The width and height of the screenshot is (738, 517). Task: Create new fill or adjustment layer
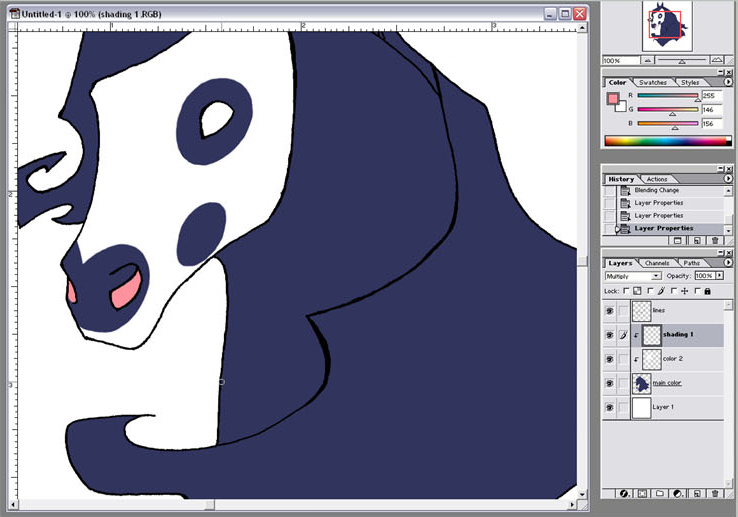coord(678,493)
